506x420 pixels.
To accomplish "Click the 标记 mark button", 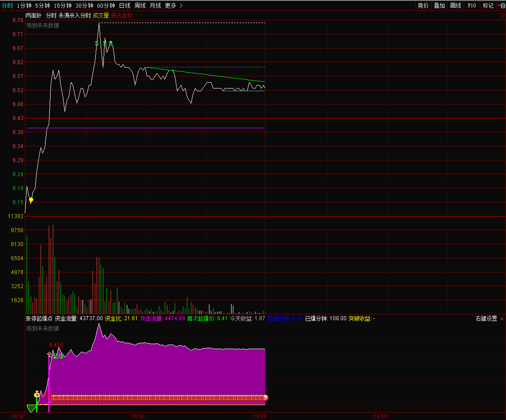I will click(x=488, y=5).
